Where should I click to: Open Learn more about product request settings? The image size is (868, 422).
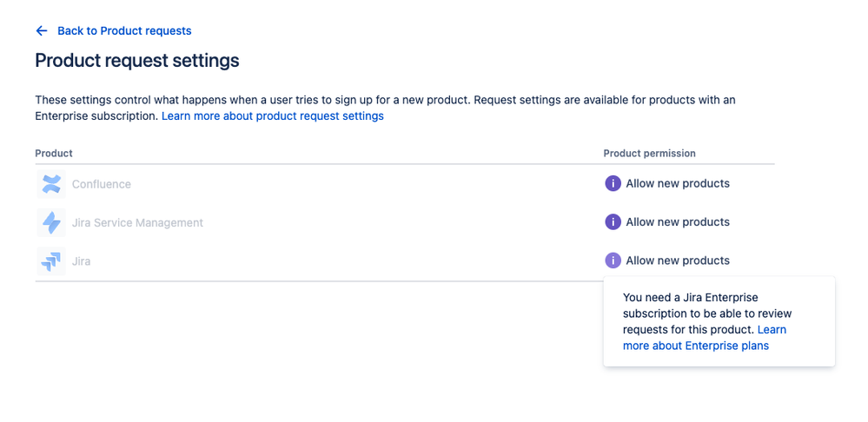[272, 115]
